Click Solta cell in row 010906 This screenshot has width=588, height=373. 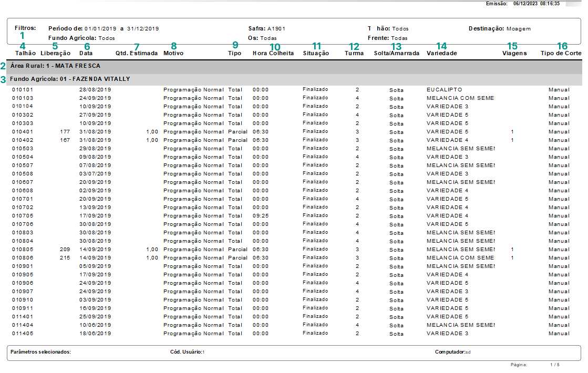396,283
